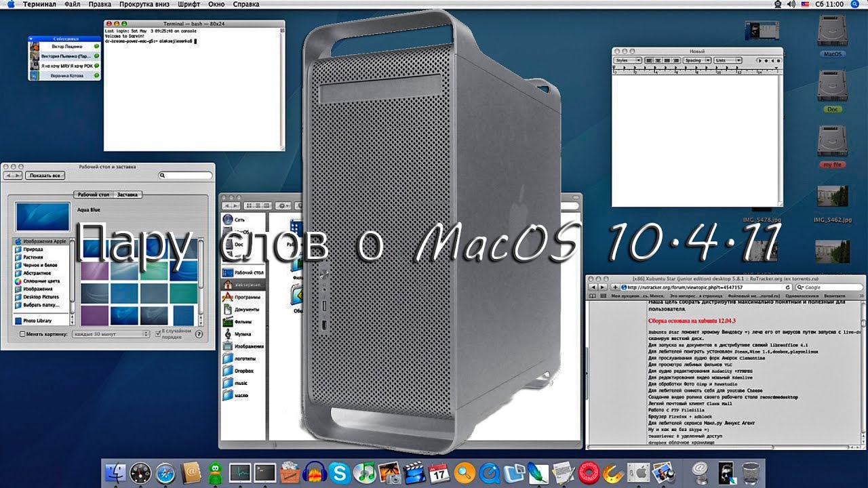Image resolution: width=868 pixels, height=488 pixels.
Task: Launch Dashboard from the Dock
Action: pyautogui.click(x=140, y=472)
